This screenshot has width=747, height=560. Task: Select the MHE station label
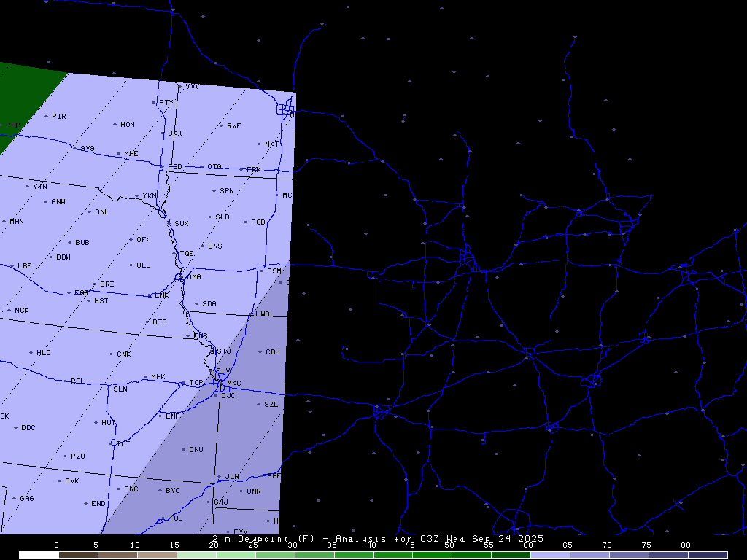[131, 153]
